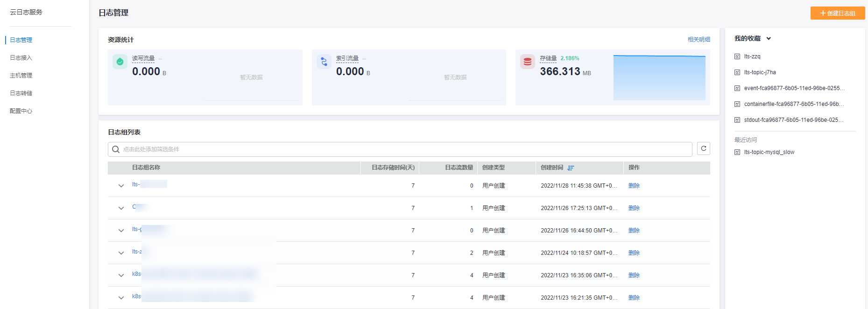Delete the log group created 2022/11/28

click(x=634, y=186)
